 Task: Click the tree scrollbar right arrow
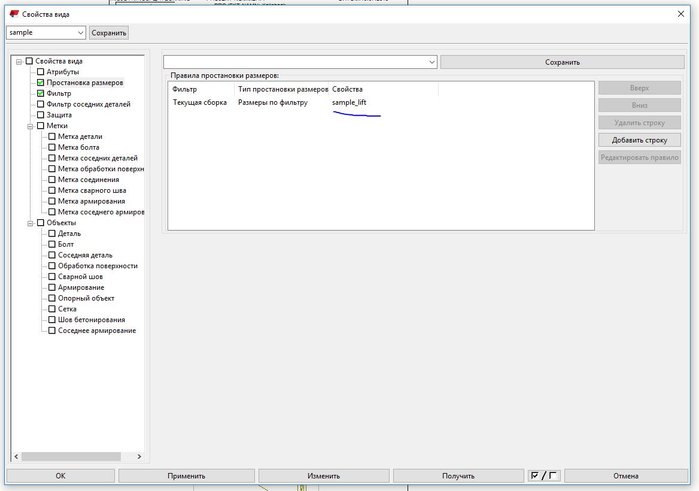click(140, 457)
